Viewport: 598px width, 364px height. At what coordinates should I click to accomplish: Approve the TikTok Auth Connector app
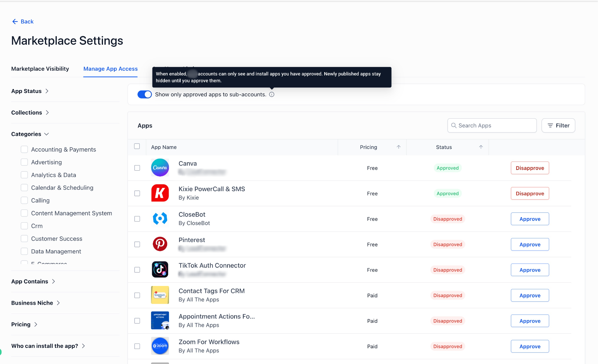coord(530,270)
